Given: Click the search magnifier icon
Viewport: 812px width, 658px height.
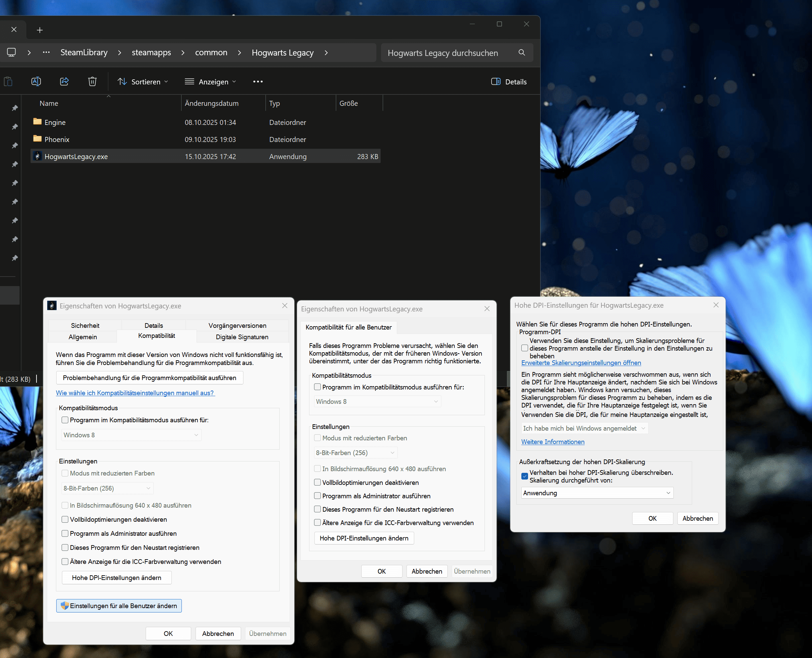Looking at the screenshot, I should point(521,53).
